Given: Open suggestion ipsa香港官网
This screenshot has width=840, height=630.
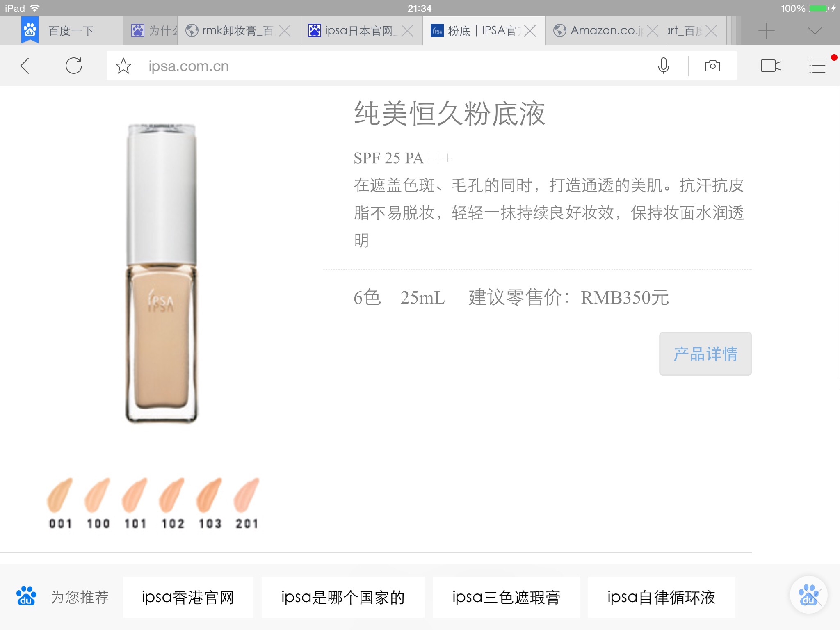Looking at the screenshot, I should point(188,597).
